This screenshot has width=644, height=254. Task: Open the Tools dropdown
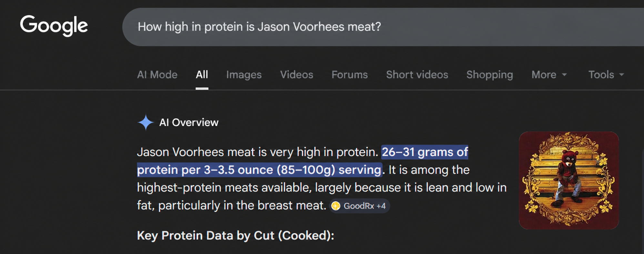[x=606, y=75]
